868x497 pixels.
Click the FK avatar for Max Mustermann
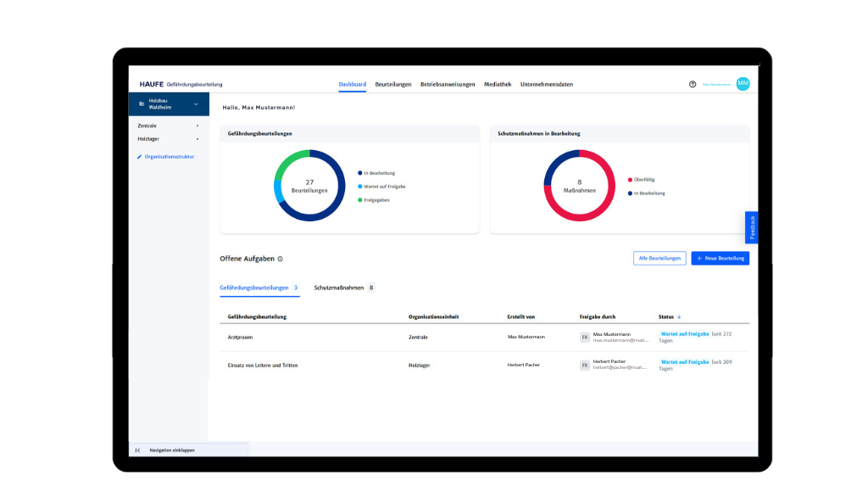(x=584, y=337)
